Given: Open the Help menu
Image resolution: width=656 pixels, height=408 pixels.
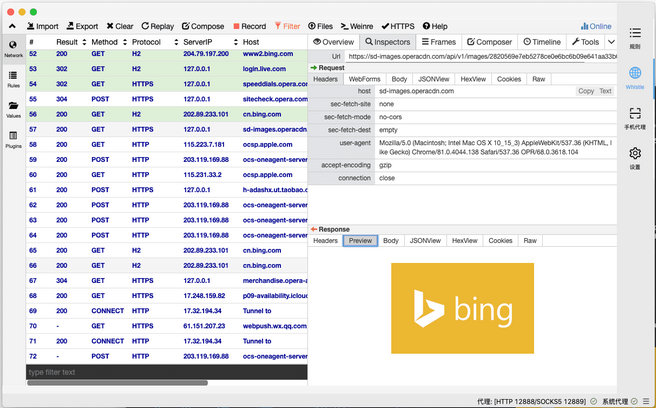Looking at the screenshot, I should coord(435,26).
